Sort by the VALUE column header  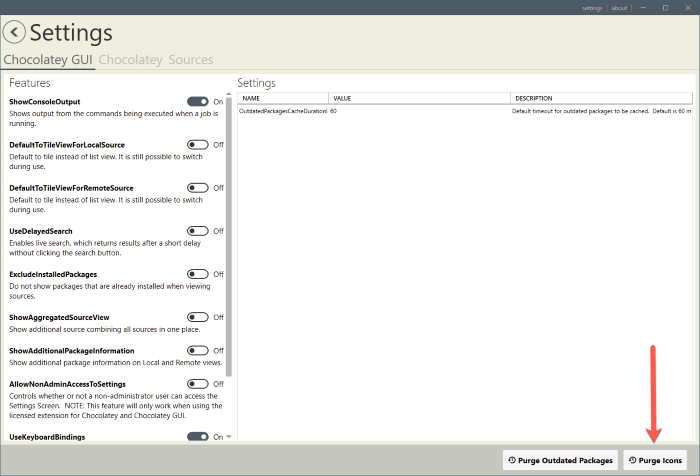tap(419, 98)
